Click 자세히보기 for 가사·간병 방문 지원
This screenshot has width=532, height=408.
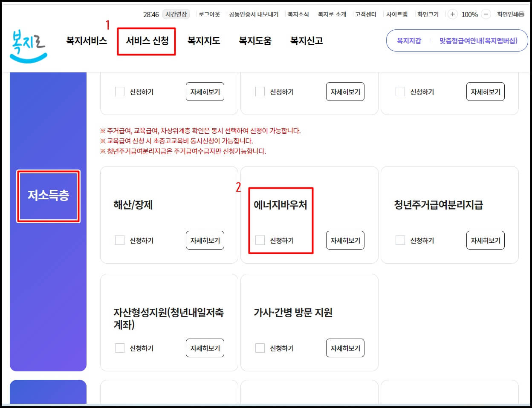345,348
